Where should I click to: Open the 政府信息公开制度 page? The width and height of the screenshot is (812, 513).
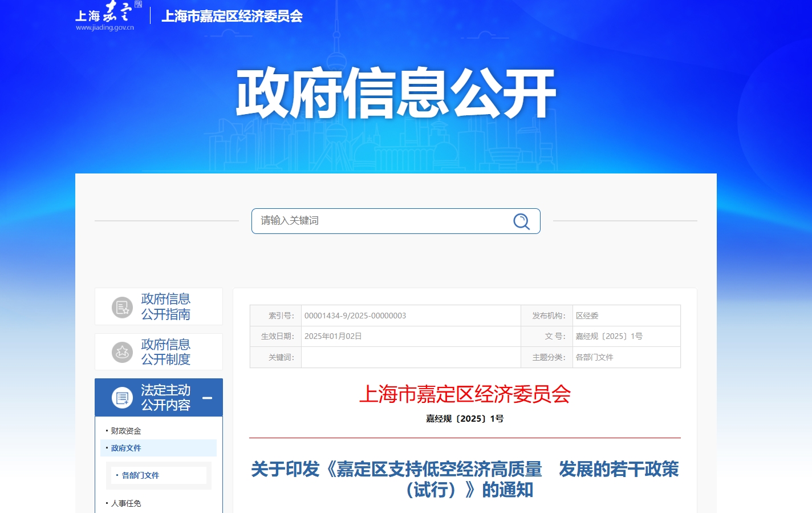click(165, 351)
